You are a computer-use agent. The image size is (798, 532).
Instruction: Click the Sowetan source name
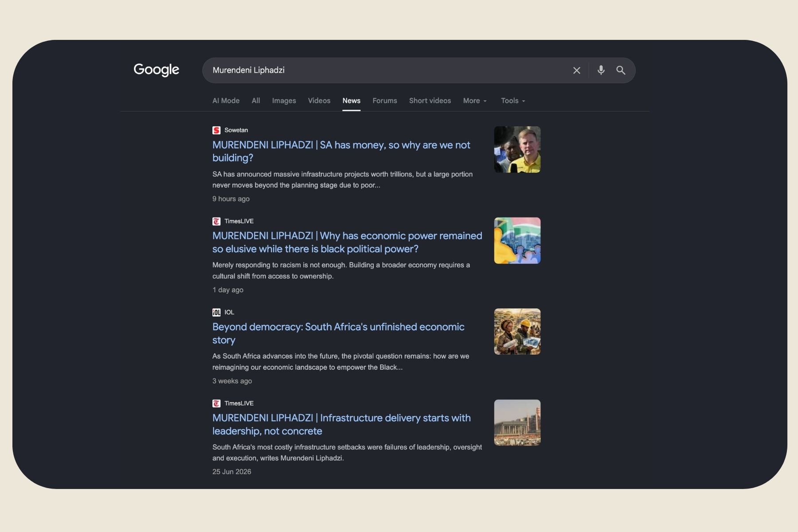click(x=236, y=130)
